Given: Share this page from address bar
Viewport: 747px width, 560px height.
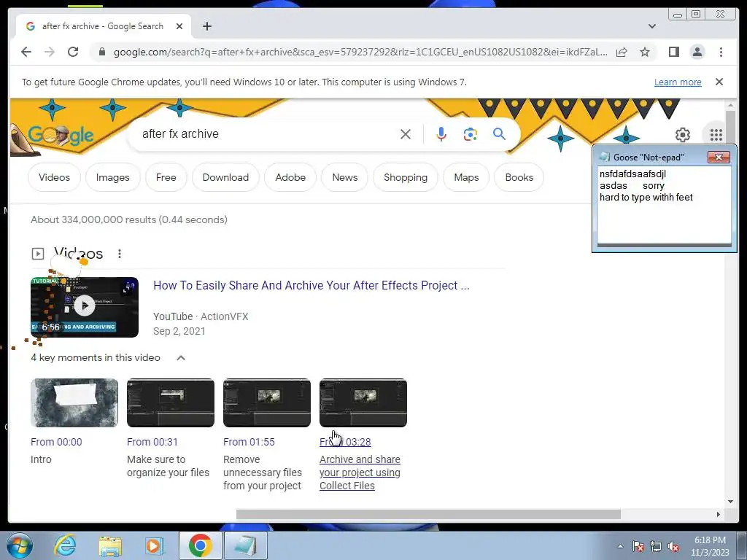Looking at the screenshot, I should coord(622,52).
